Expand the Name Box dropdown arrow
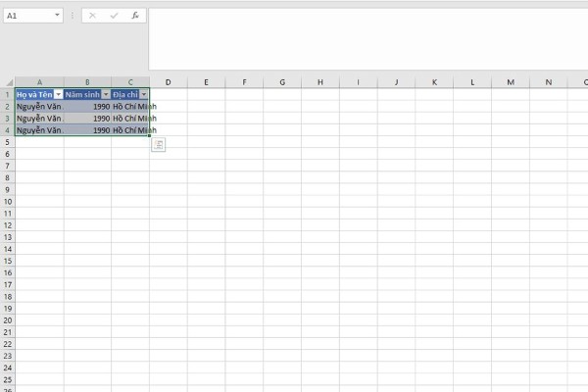Image resolution: width=588 pixels, height=392 pixels. point(58,17)
